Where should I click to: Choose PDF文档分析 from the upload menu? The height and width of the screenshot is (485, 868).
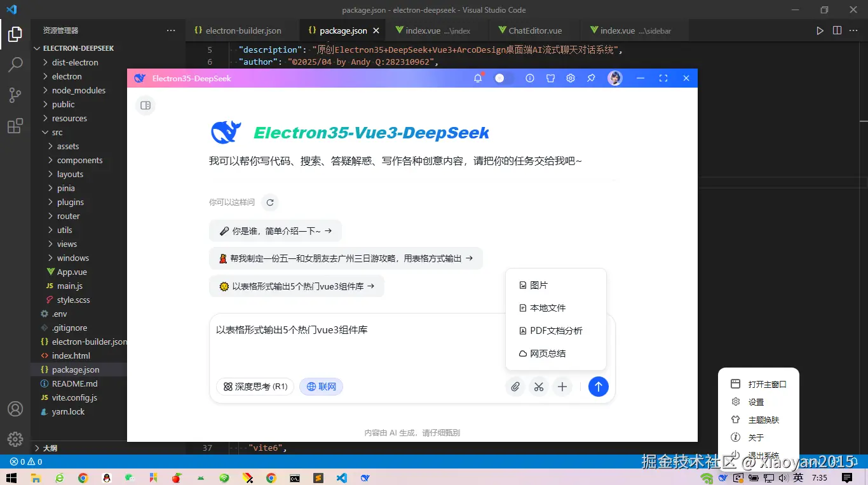tap(556, 330)
